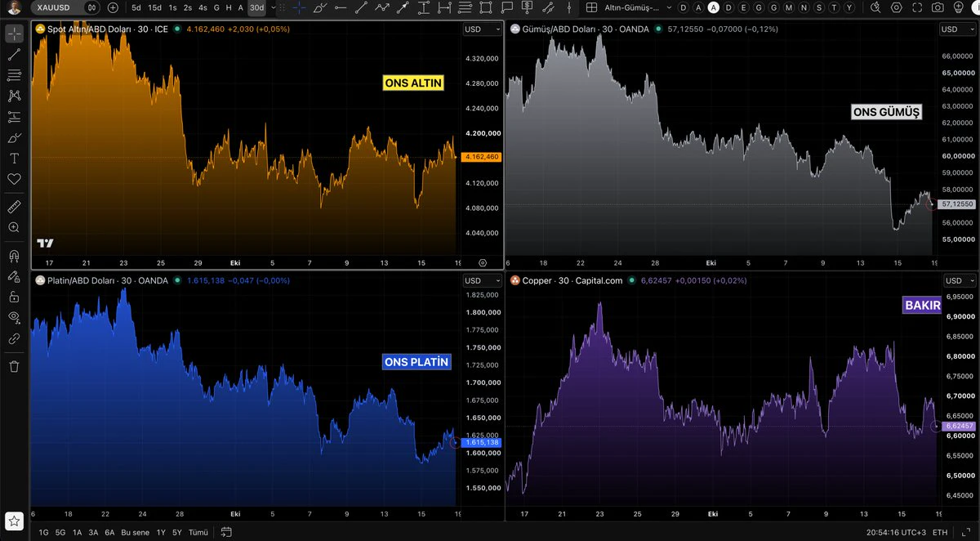Switch the interval to 4s
Viewport: 980px width, 541px height.
coord(203,7)
